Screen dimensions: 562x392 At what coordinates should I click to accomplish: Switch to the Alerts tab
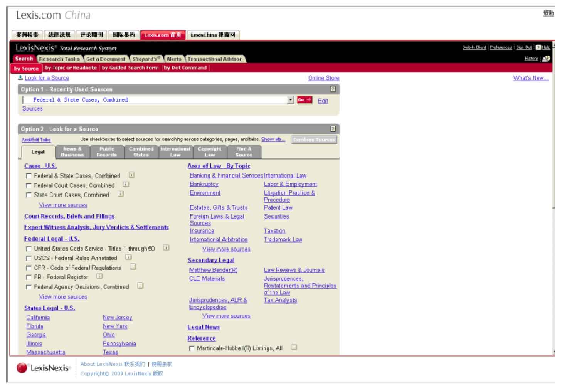174,59
